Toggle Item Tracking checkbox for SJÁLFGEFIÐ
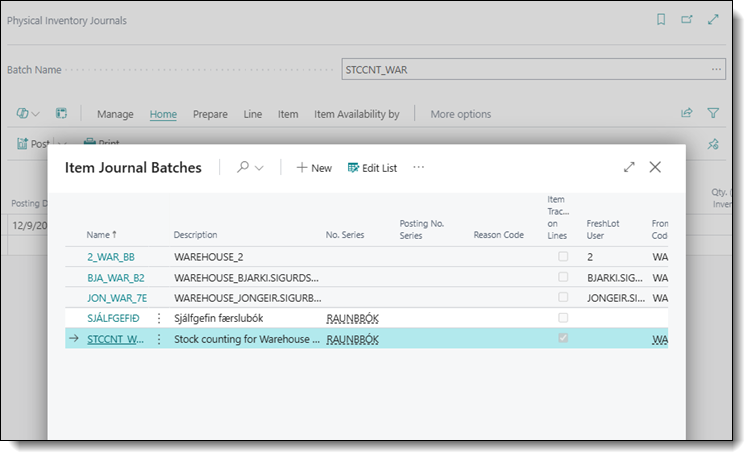 click(x=563, y=317)
